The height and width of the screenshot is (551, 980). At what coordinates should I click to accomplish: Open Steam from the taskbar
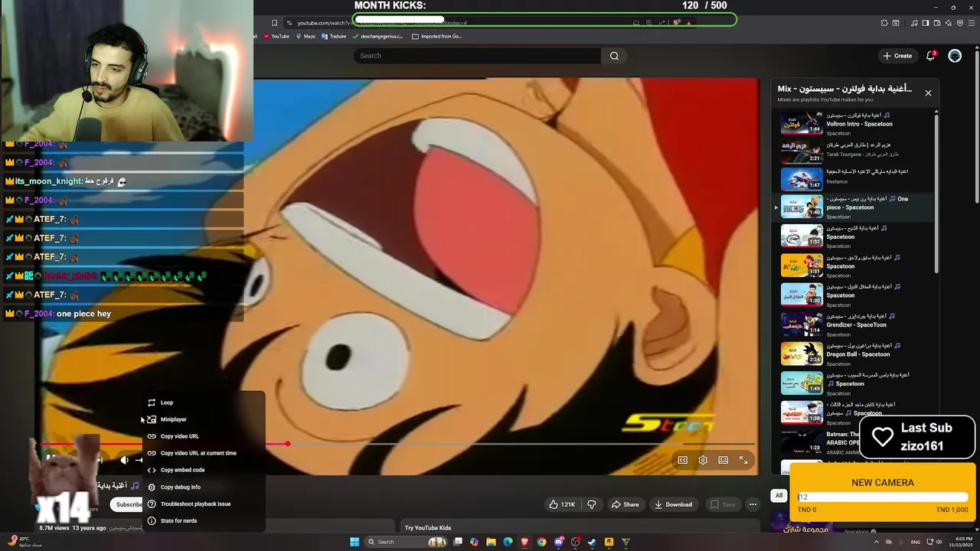pyautogui.click(x=592, y=542)
